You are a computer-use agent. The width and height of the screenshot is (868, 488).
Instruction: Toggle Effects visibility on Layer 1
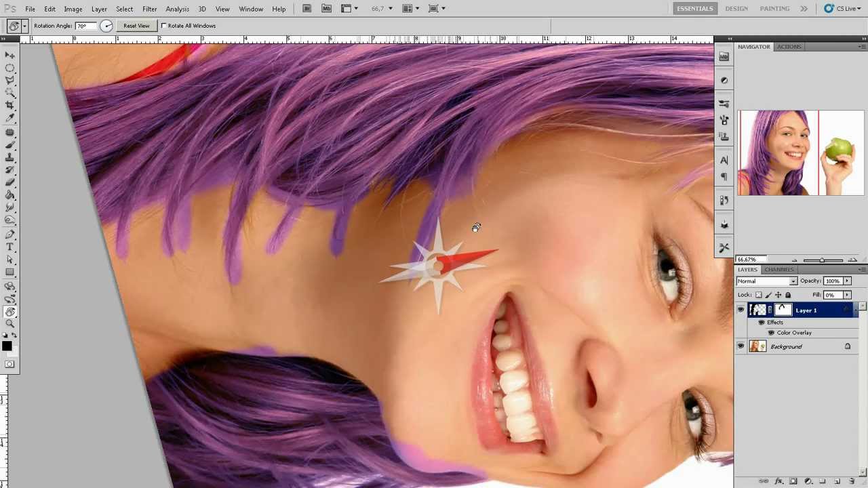[x=762, y=323]
